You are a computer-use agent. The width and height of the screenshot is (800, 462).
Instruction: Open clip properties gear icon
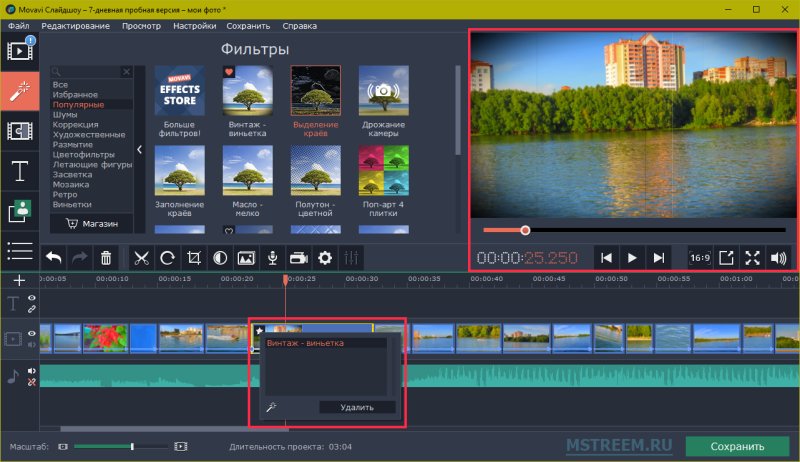coord(324,257)
